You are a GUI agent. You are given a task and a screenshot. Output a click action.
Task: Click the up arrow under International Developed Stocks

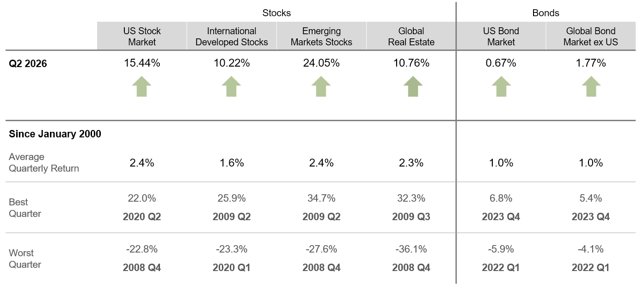[232, 86]
